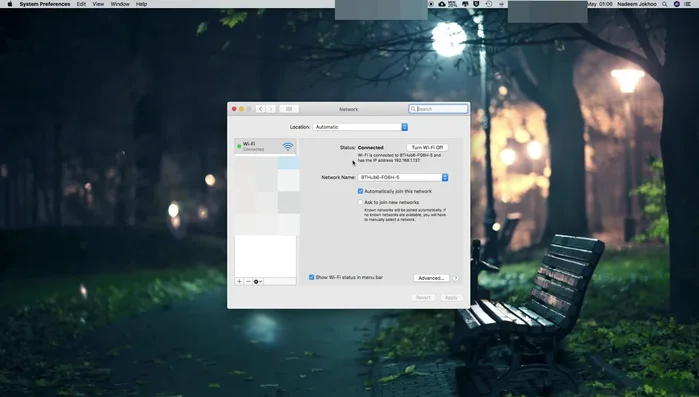The image size is (699, 397).
Task: Open the Location dropdown set to Automatic
Action: click(360, 127)
